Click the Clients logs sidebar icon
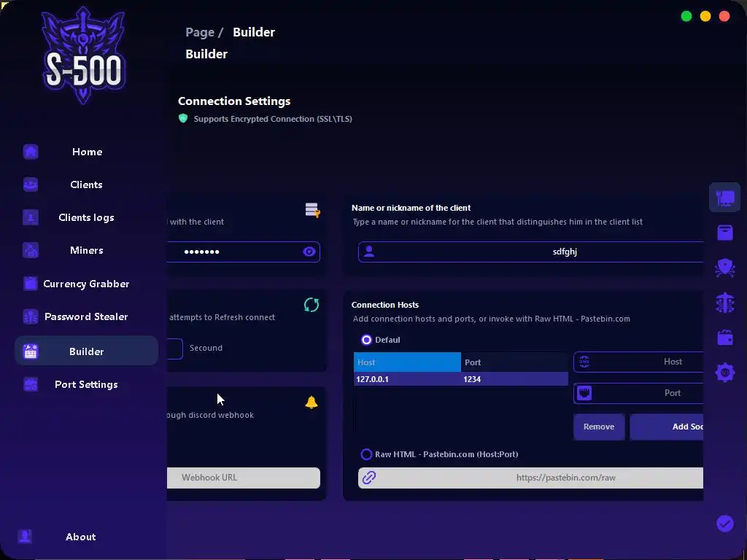This screenshot has width=747, height=560. [x=31, y=217]
